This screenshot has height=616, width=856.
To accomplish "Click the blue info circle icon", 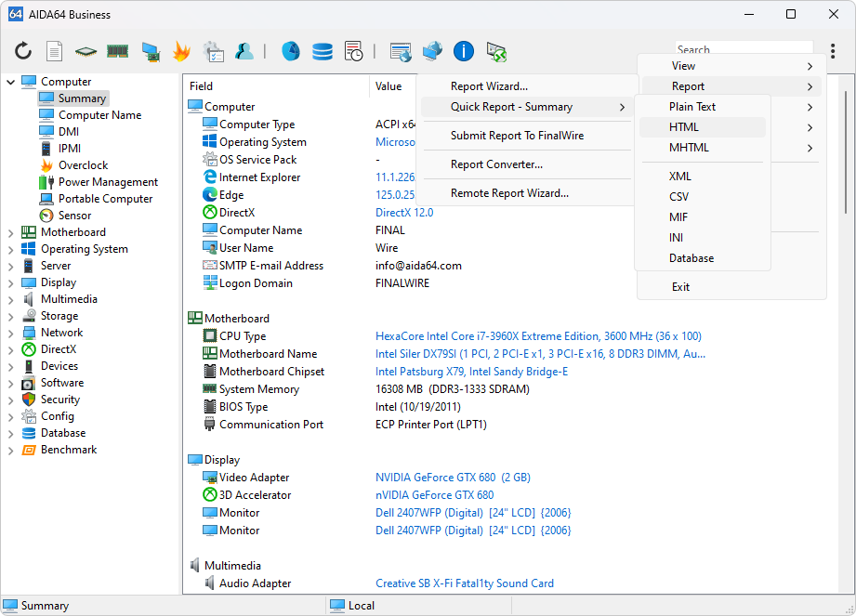I will point(464,51).
